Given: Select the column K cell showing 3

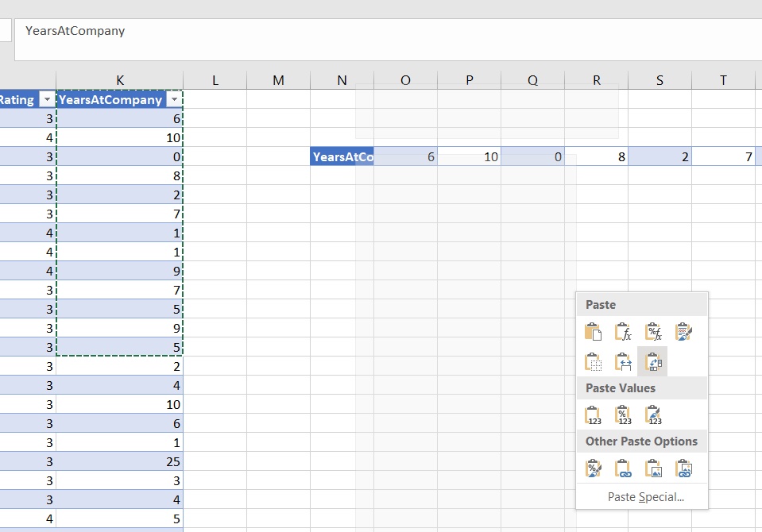Looking at the screenshot, I should [119, 480].
